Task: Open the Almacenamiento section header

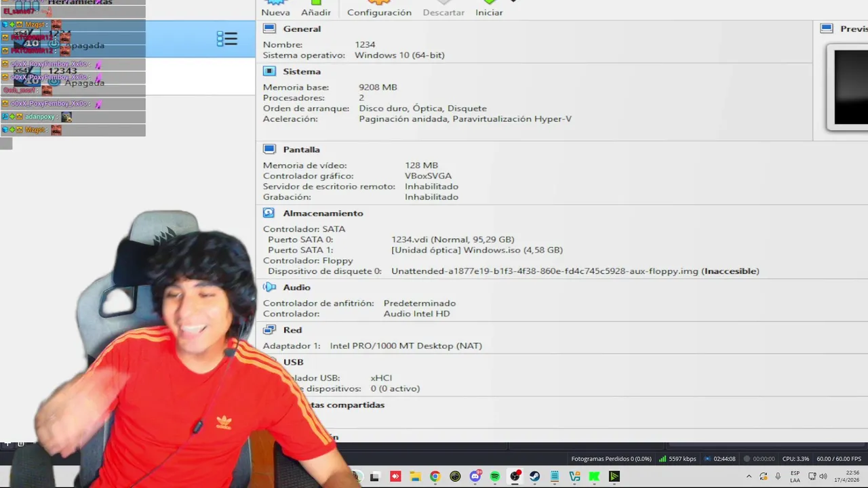Action: [x=323, y=213]
